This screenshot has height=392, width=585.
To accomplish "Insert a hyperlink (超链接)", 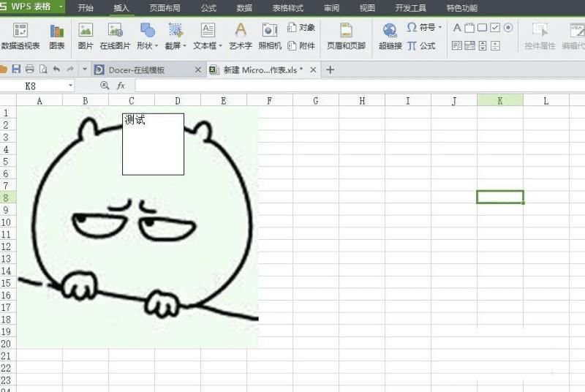I will click(390, 36).
